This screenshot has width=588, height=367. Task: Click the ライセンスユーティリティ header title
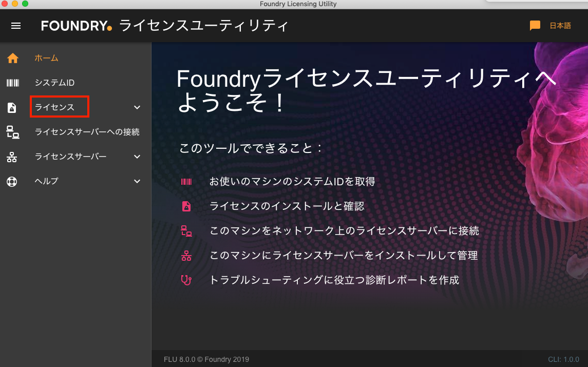coord(204,26)
